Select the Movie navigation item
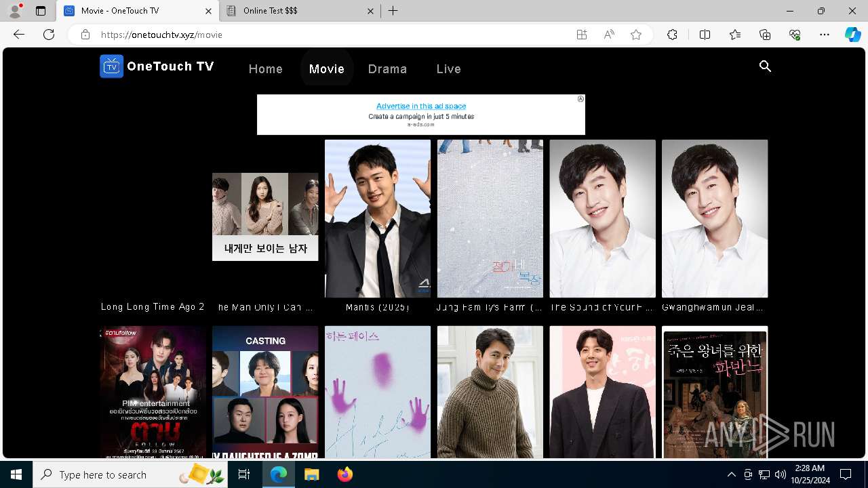 coord(327,68)
